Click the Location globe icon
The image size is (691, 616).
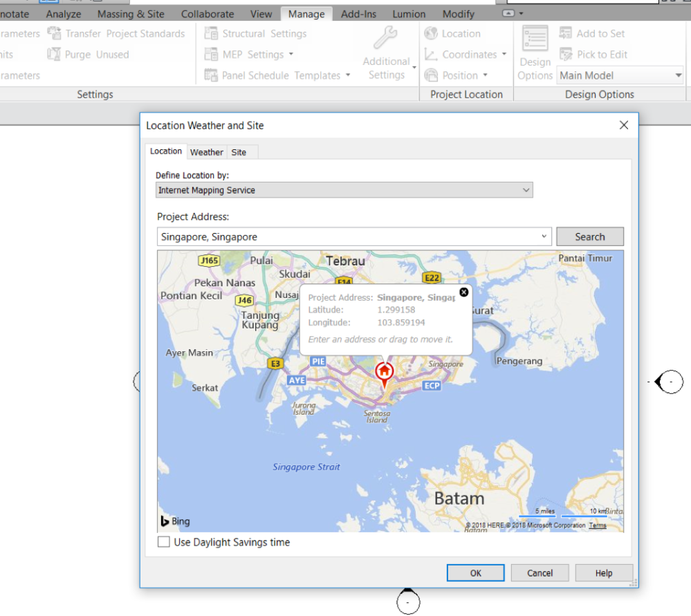(x=432, y=33)
